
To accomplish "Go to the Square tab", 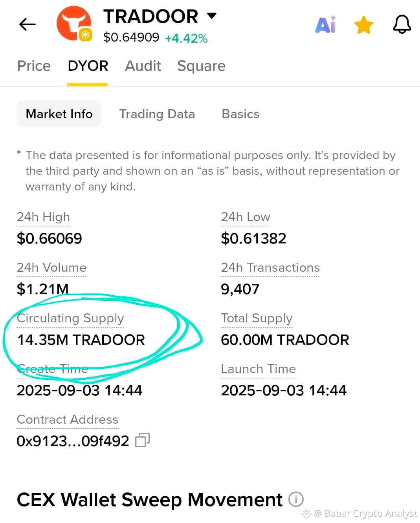I will pos(201,66).
